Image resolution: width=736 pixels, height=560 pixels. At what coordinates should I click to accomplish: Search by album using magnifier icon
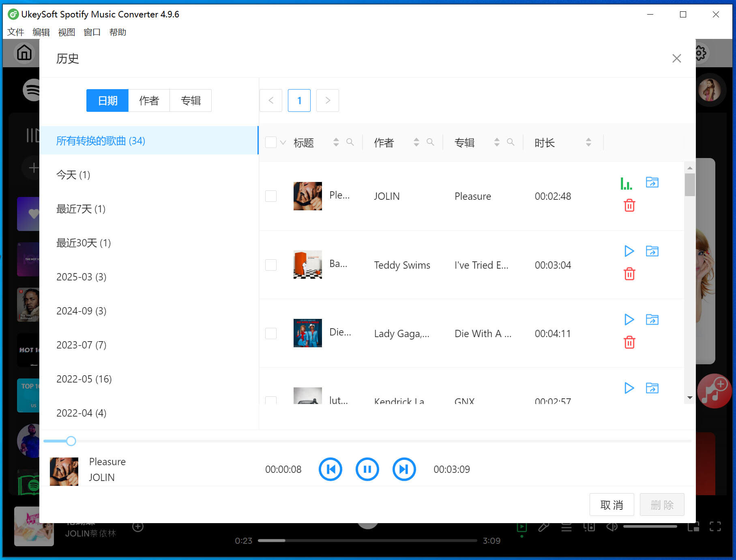pos(511,142)
